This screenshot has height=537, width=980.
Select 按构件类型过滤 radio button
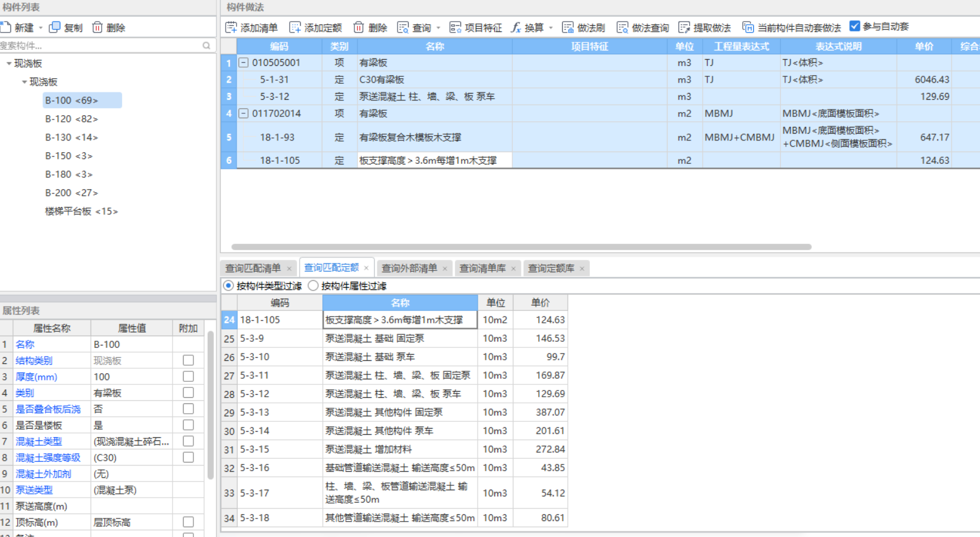click(x=229, y=286)
